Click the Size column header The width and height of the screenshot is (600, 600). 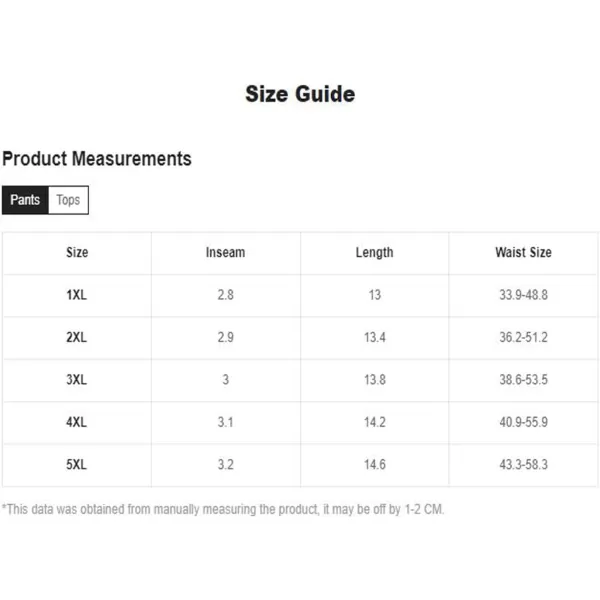pos(77,253)
